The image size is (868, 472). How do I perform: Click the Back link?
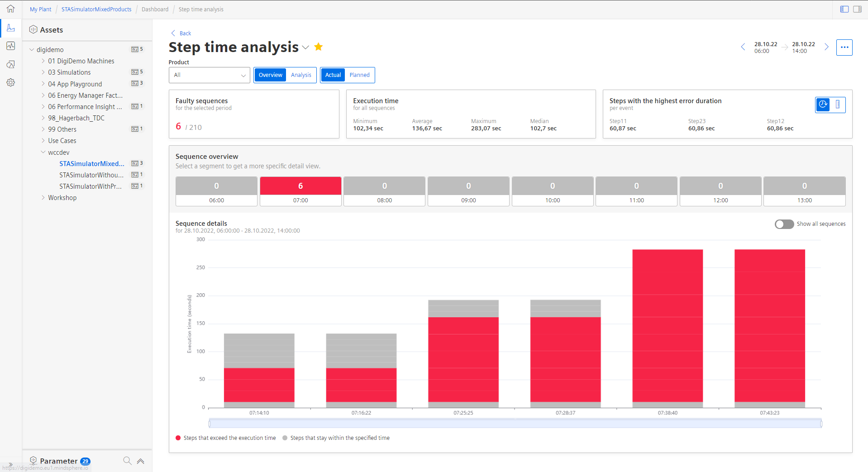pyautogui.click(x=181, y=33)
